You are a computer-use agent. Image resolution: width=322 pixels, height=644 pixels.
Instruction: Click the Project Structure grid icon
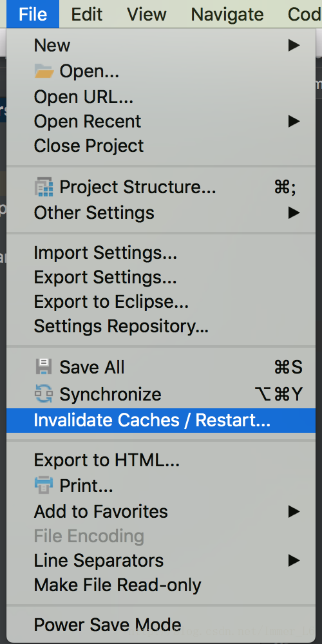(44, 187)
